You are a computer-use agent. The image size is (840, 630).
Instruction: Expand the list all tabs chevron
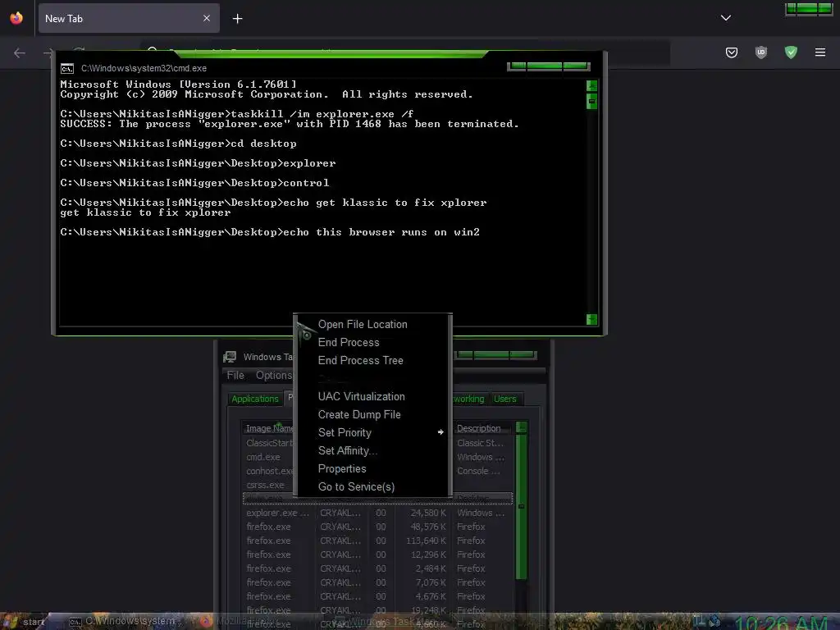click(x=725, y=18)
